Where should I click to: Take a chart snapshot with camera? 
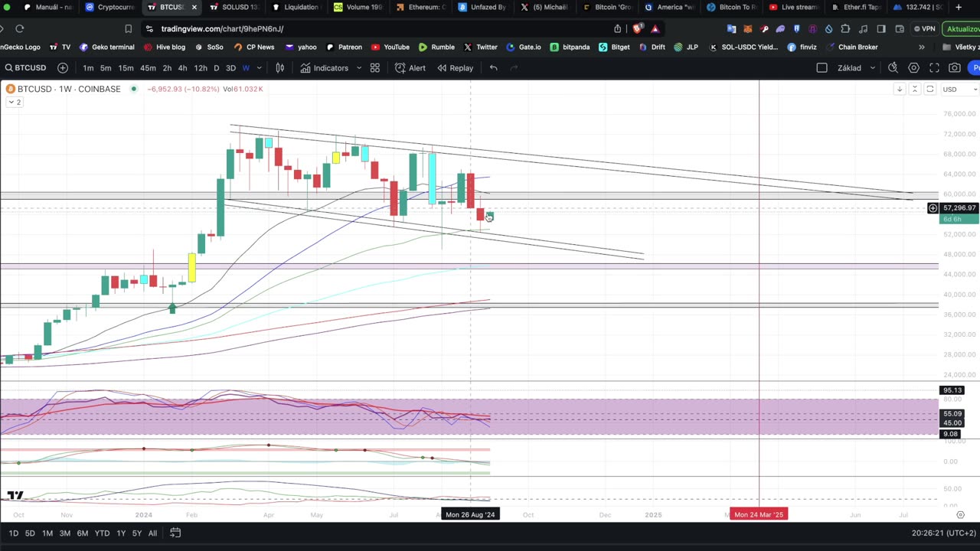955,68
